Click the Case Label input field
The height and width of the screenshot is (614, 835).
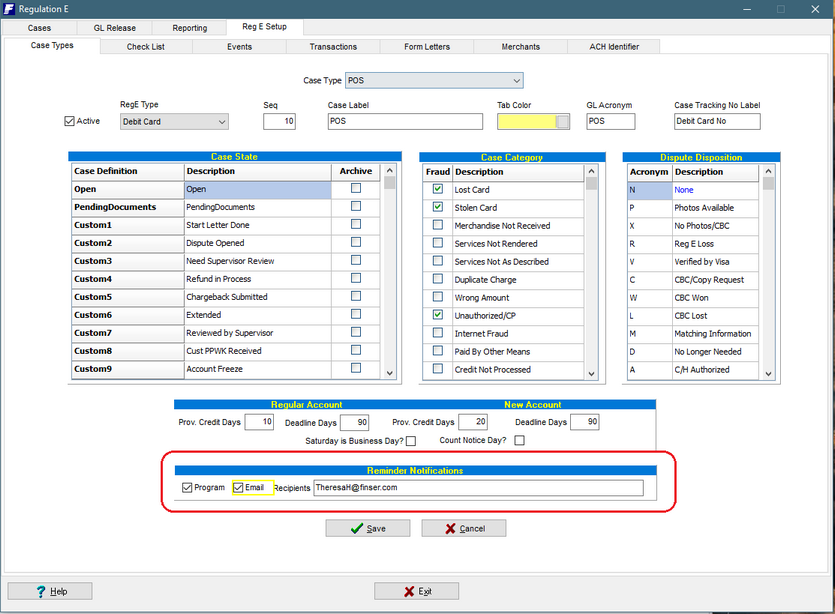405,121
